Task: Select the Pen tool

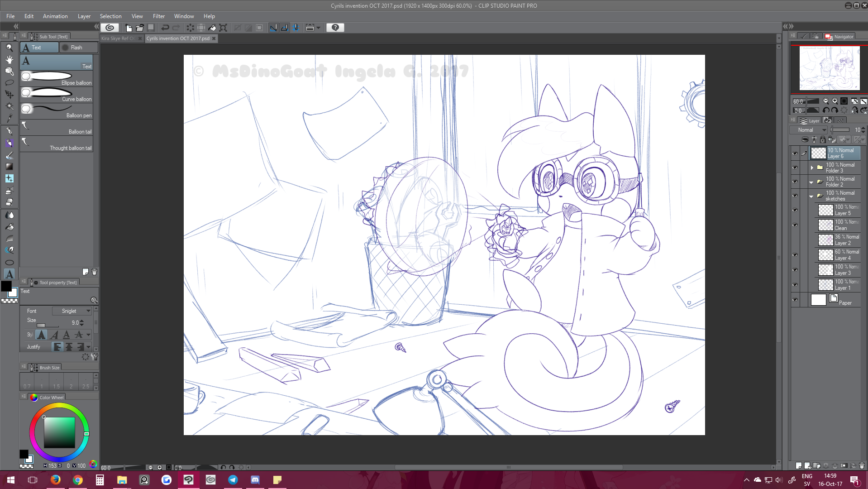Action: click(9, 131)
